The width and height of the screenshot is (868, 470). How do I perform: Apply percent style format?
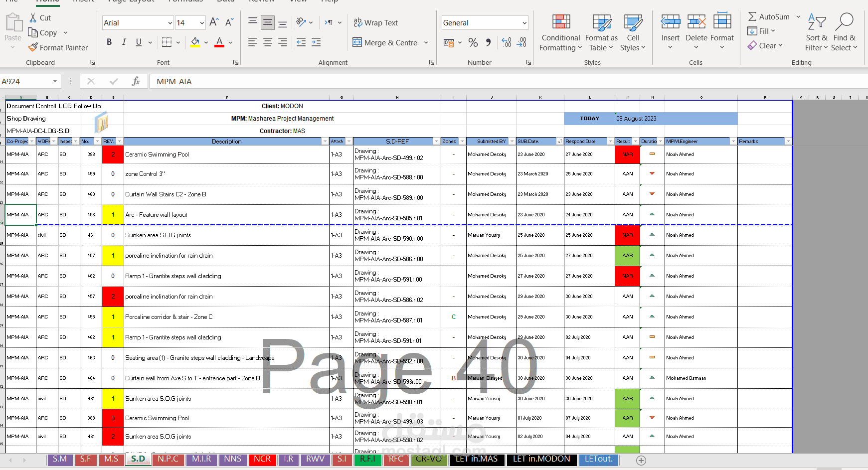[473, 43]
